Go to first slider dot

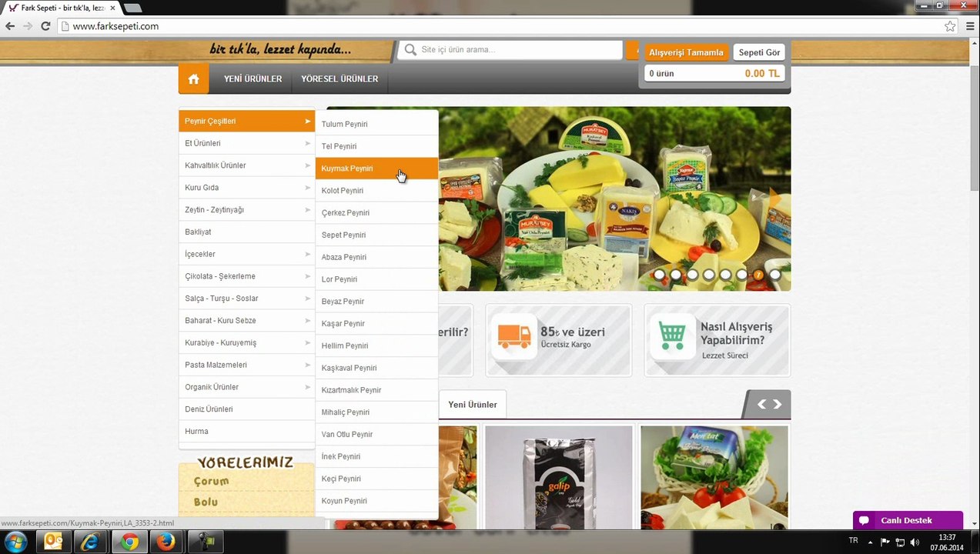[x=659, y=275]
